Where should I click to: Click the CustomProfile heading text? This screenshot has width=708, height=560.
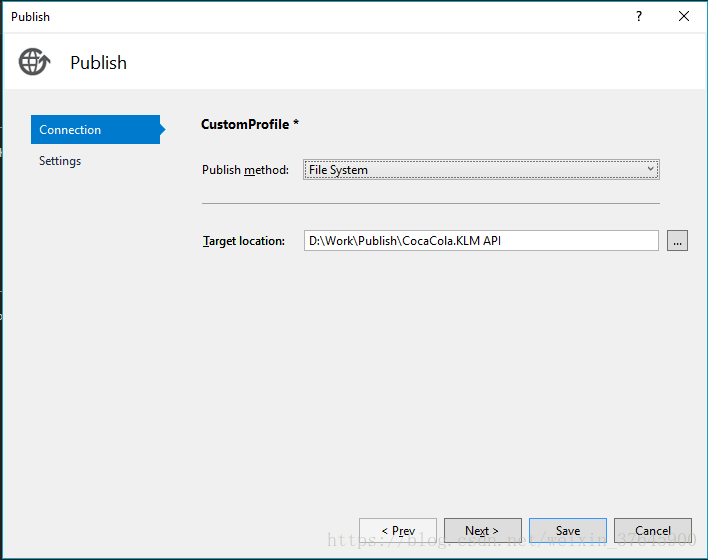coord(250,124)
